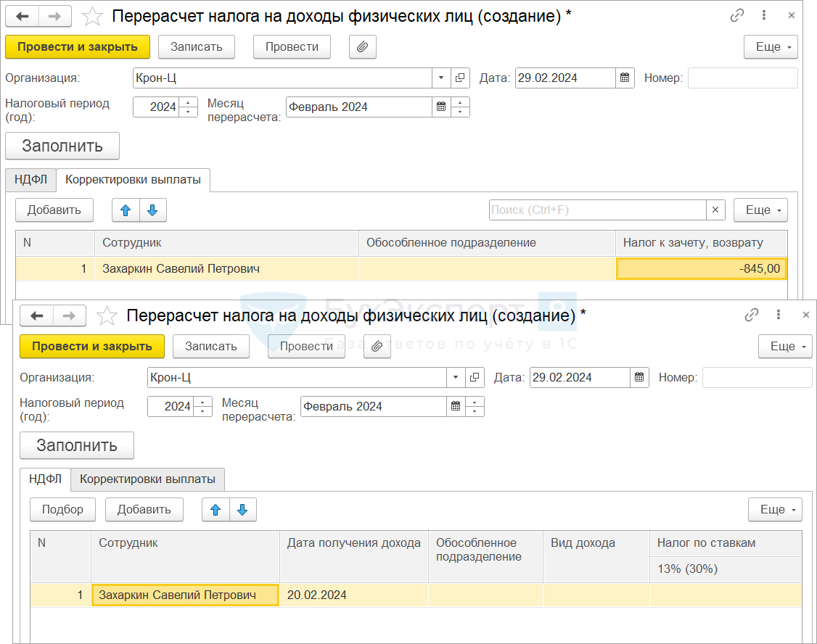Expand the Организация dropdown in the front window
The image size is (817, 644).
click(456, 377)
